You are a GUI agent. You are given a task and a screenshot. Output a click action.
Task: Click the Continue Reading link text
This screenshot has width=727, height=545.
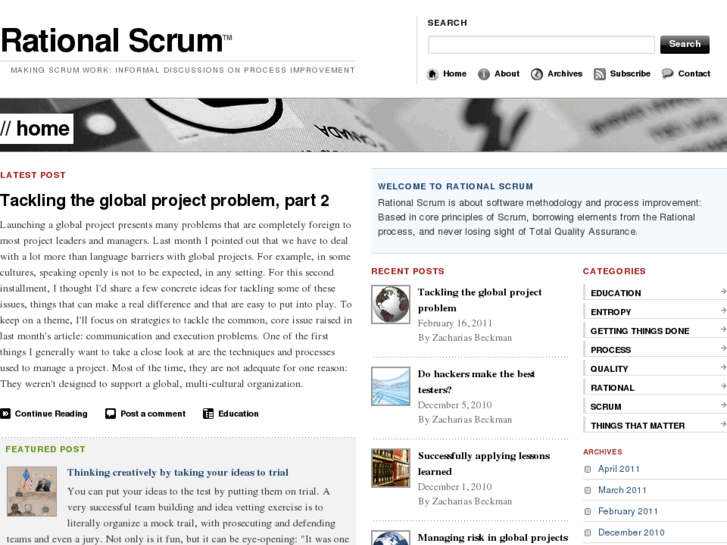point(51,414)
